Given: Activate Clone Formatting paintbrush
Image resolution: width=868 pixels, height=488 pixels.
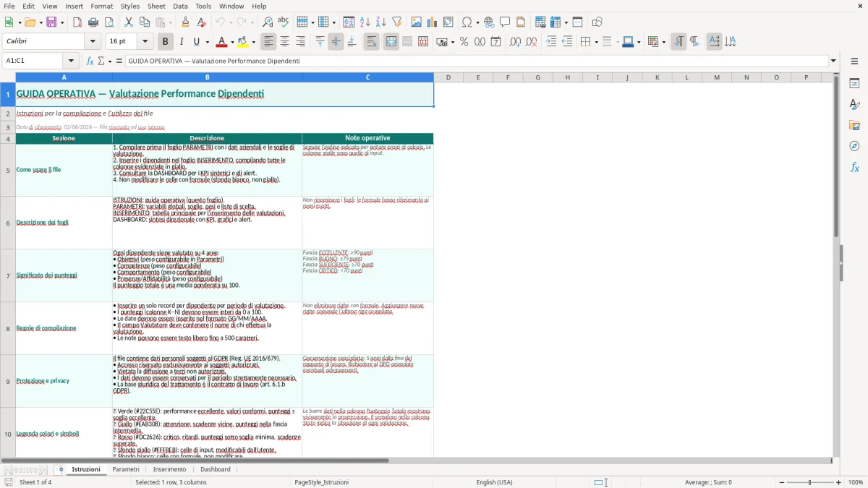Looking at the screenshot, I should pos(186,22).
